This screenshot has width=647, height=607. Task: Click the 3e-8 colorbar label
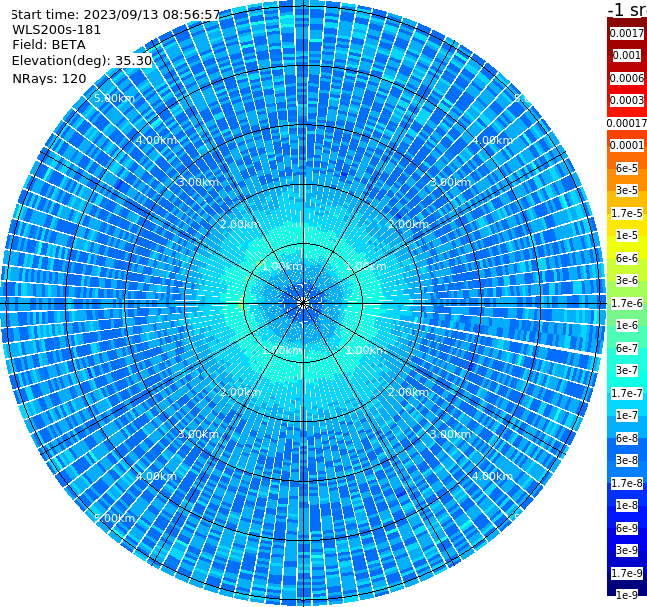tap(627, 460)
